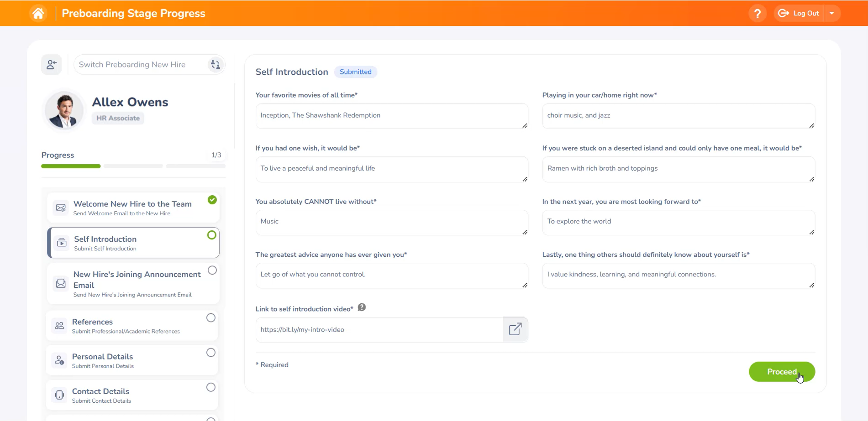This screenshot has width=868, height=421.
Task: Expand the dropdown arrow beside Log Out
Action: [x=832, y=13]
